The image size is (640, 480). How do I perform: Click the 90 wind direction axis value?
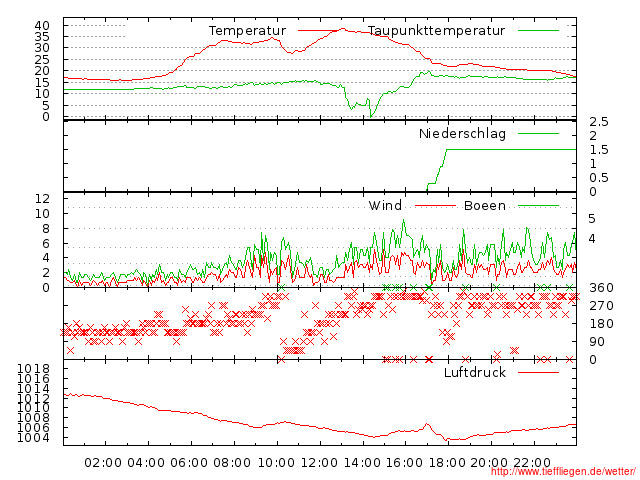tap(596, 342)
